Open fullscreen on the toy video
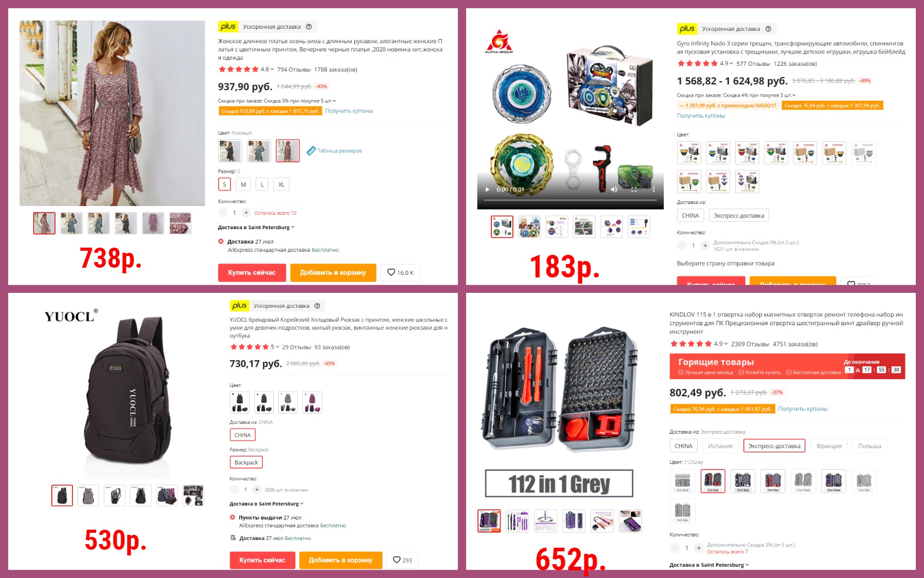Image resolution: width=924 pixels, height=578 pixels. point(634,190)
